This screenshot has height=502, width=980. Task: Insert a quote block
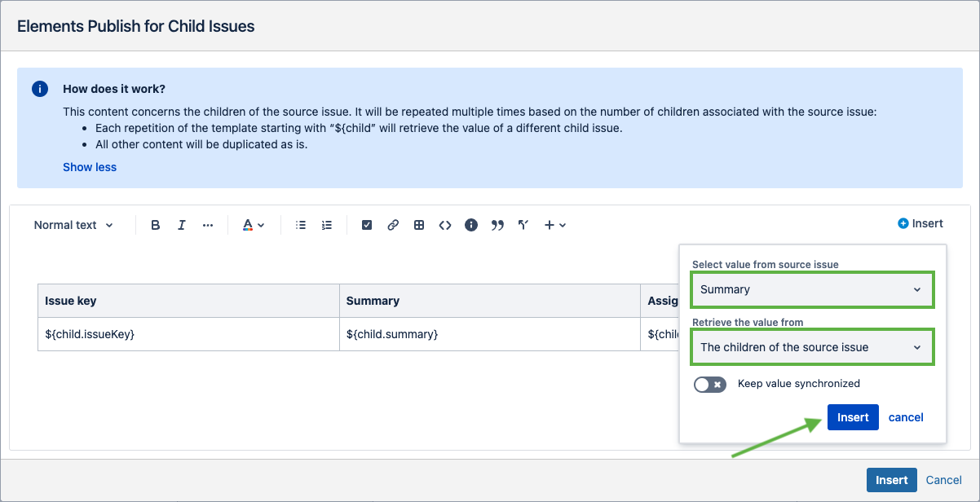tap(497, 225)
